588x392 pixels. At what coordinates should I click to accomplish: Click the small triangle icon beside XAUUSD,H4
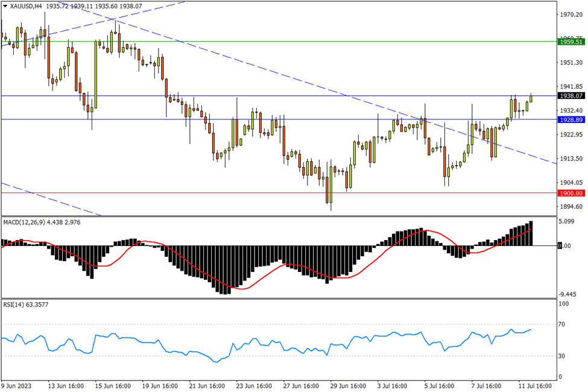pos(5,6)
